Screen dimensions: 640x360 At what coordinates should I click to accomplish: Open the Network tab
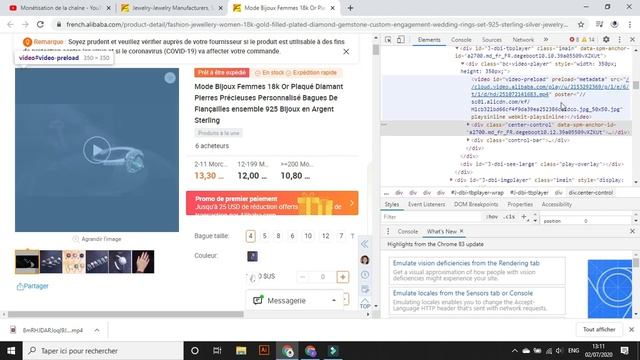523,40
